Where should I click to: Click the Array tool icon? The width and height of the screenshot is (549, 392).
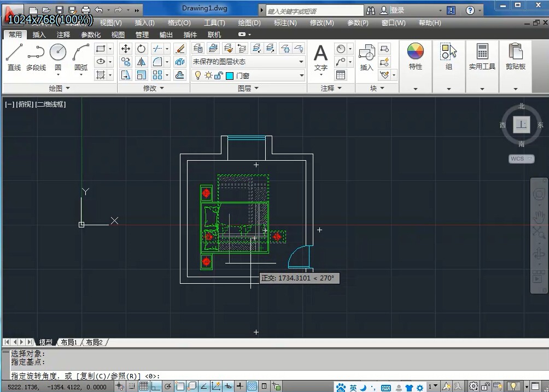[158, 75]
